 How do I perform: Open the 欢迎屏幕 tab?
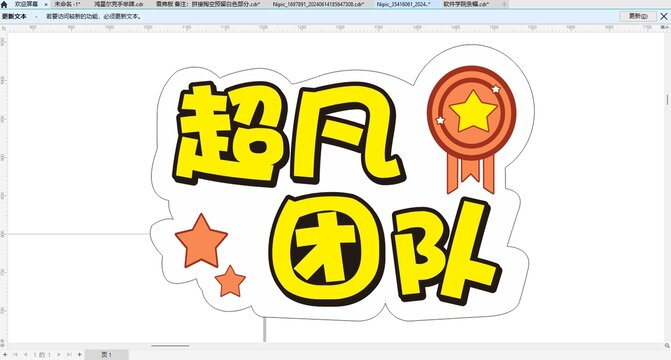(x=27, y=4)
